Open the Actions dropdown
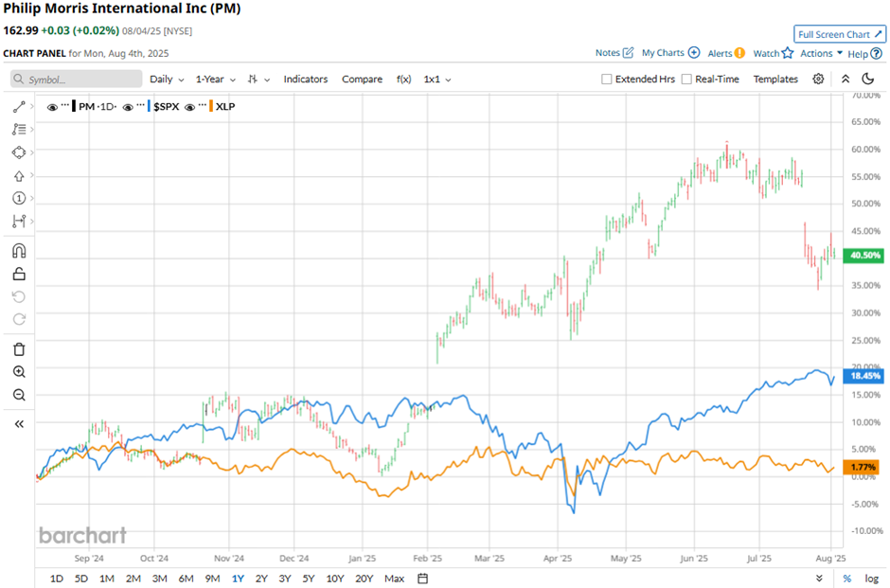 click(821, 53)
